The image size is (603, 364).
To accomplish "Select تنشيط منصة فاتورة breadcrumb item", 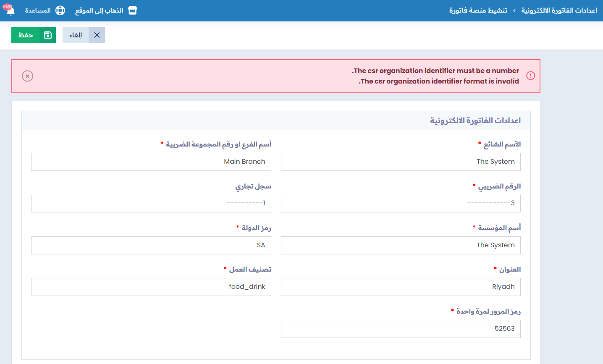I will point(478,10).
